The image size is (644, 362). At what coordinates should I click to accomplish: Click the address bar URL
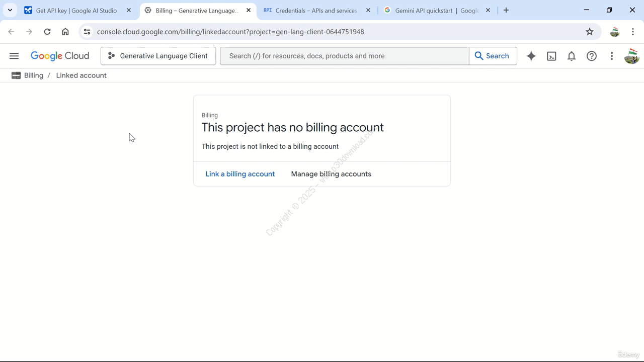(x=230, y=32)
